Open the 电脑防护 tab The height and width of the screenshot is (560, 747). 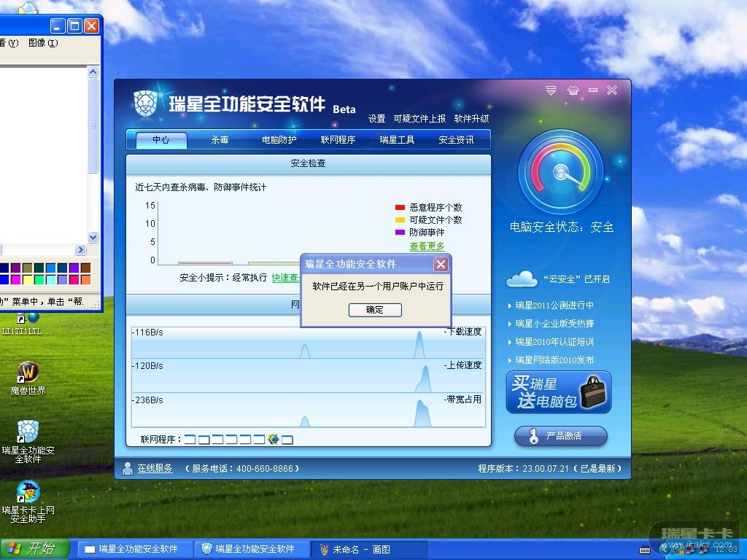279,139
